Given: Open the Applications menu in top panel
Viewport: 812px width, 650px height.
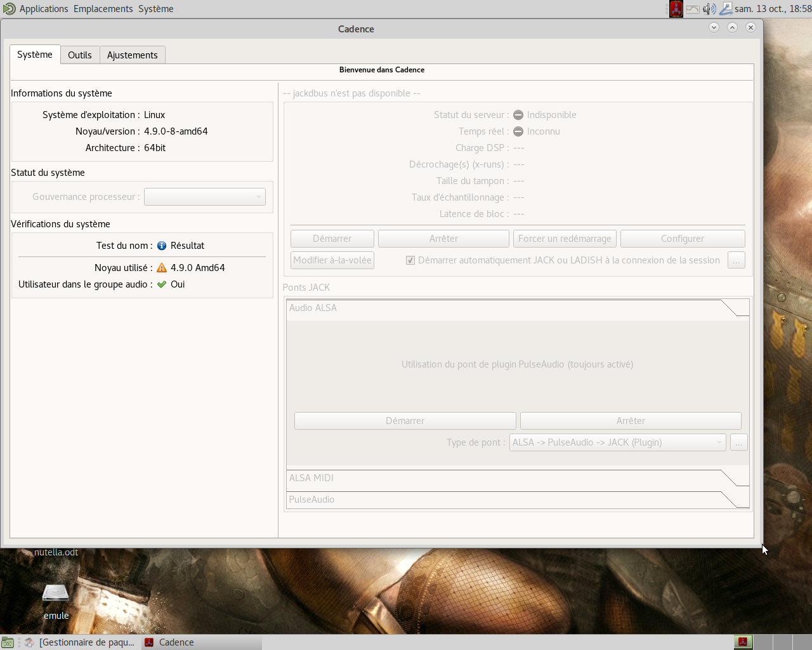Looking at the screenshot, I should pyautogui.click(x=44, y=9).
